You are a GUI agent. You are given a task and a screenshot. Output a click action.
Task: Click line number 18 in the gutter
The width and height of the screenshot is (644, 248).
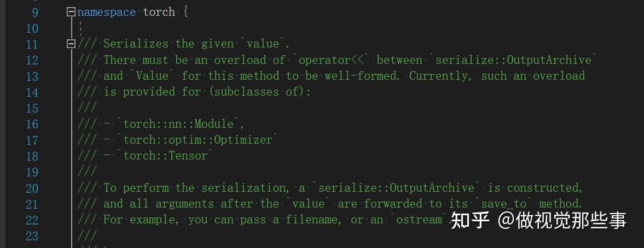(32, 156)
